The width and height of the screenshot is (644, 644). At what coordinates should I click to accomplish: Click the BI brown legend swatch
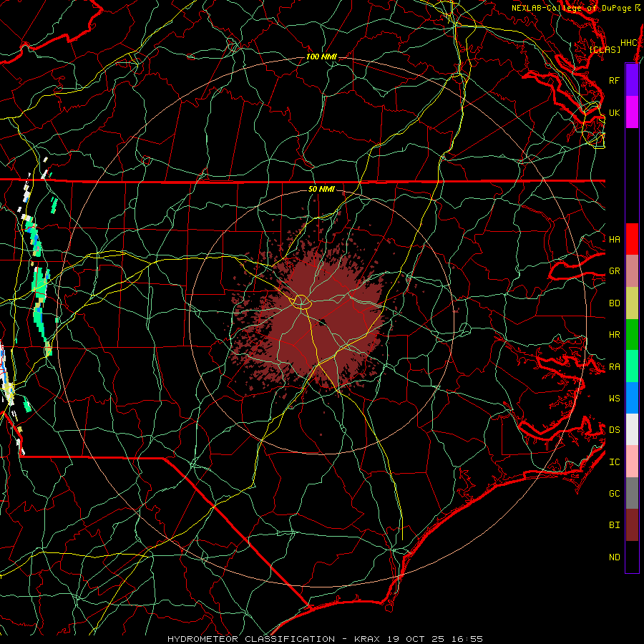(632, 525)
